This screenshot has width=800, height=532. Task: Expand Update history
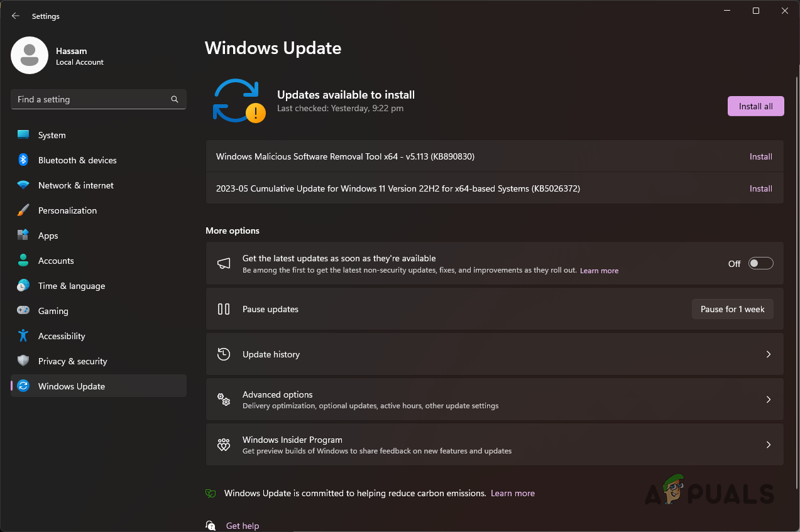pyautogui.click(x=768, y=354)
